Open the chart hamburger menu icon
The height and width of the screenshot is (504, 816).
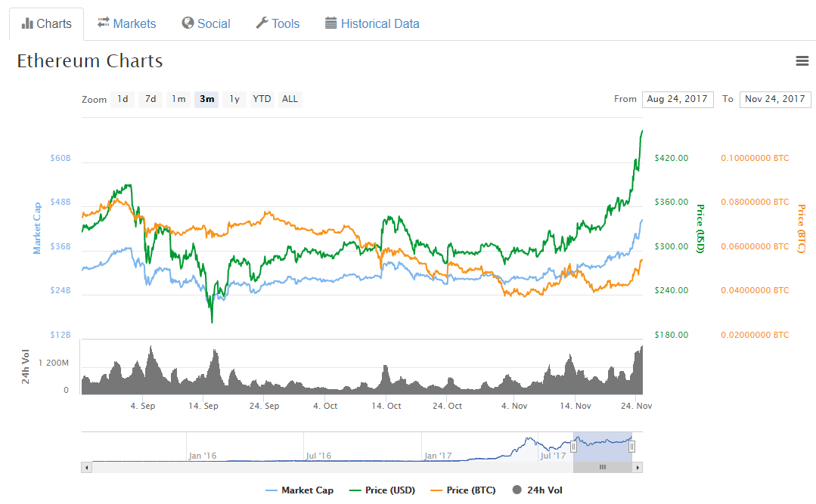802,61
